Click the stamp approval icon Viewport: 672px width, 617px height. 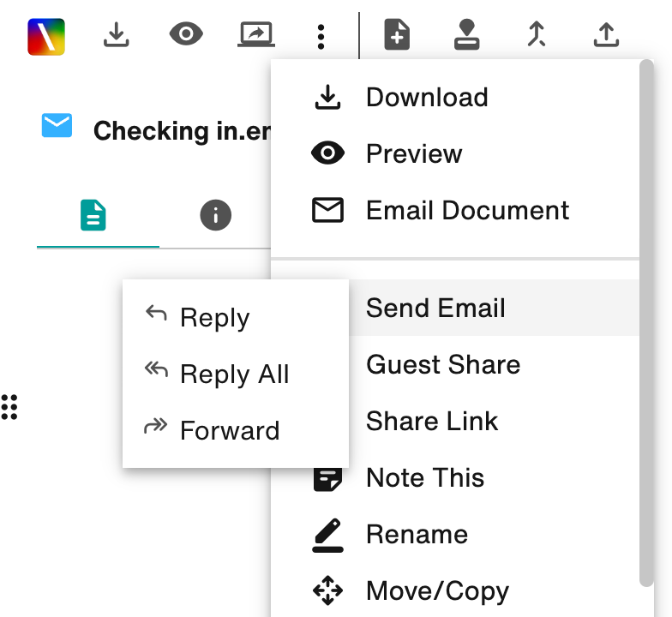pyautogui.click(x=466, y=34)
